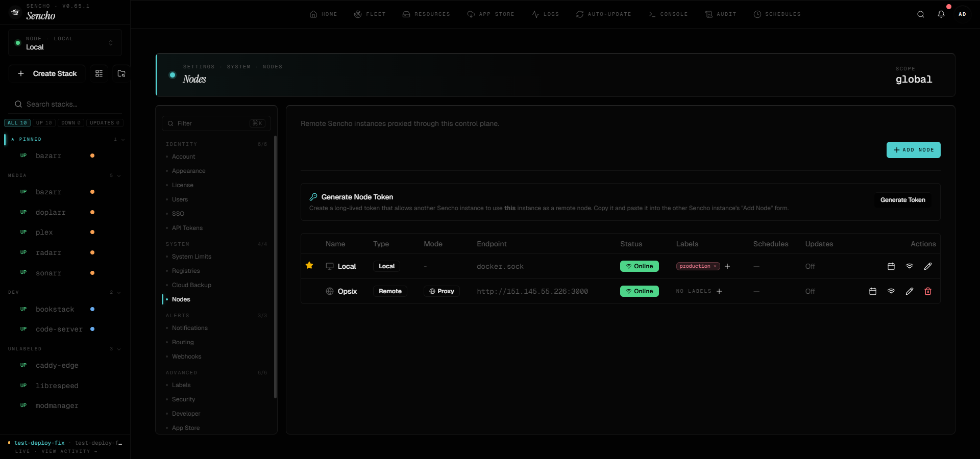Add a label to the Local node
980x459 pixels.
pyautogui.click(x=727, y=266)
